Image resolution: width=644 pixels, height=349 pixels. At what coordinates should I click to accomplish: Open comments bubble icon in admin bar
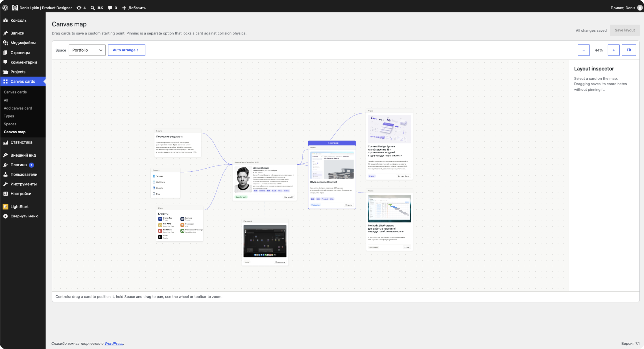coord(110,8)
